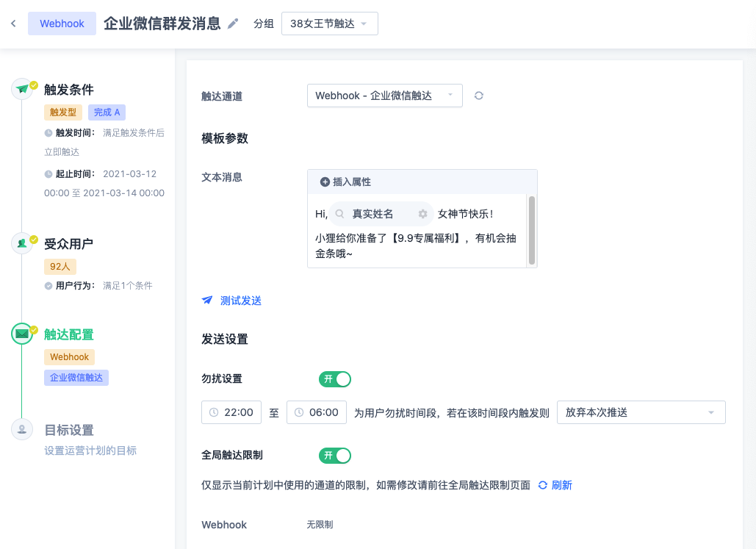Click the search icon in 真实姓名 chip
756x549 pixels.
click(x=339, y=214)
